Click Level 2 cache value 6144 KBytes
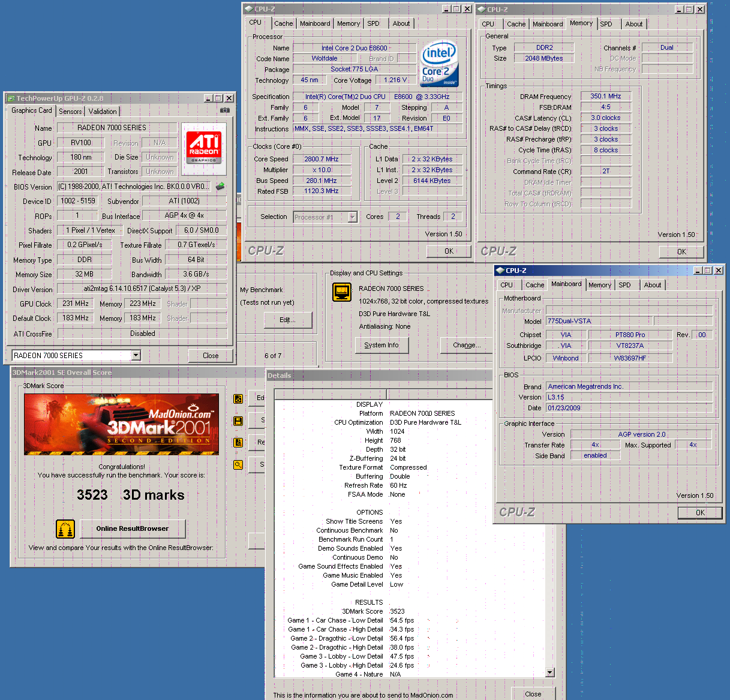This screenshot has width=730, height=700. pos(432,181)
